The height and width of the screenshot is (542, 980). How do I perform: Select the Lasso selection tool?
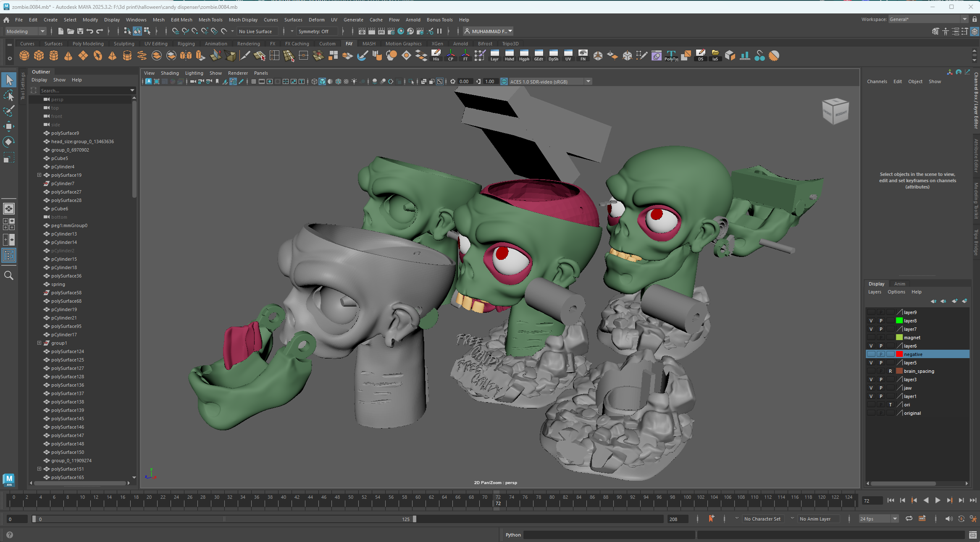[9, 95]
